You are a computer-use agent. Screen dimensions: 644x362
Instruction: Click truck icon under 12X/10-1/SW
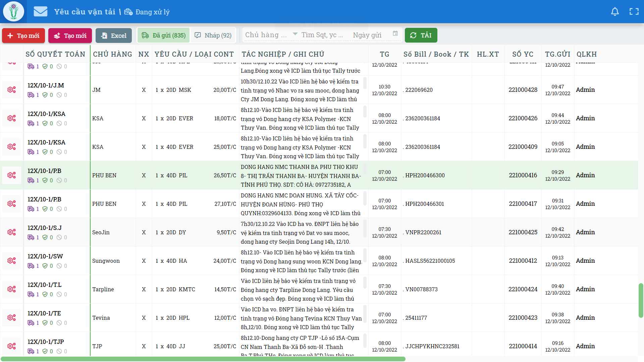[x=31, y=266]
